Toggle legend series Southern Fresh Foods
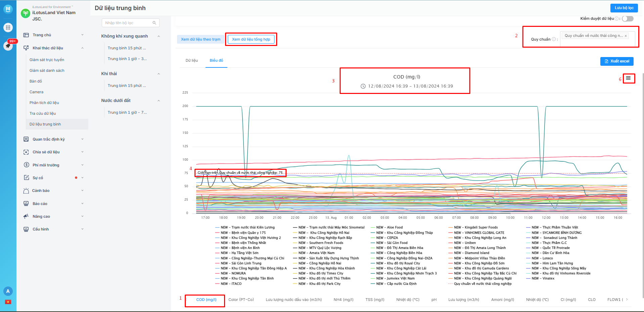 [x=318, y=243]
